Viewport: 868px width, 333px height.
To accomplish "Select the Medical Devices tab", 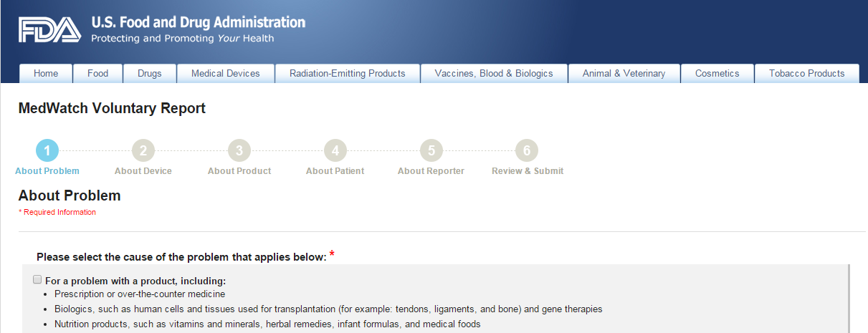I will point(226,73).
